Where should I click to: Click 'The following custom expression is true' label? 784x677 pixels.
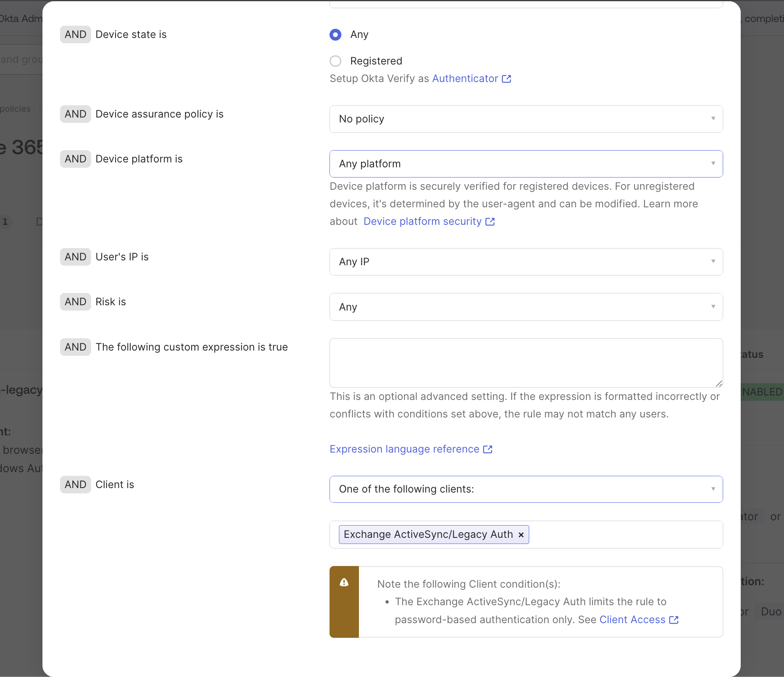pos(192,347)
